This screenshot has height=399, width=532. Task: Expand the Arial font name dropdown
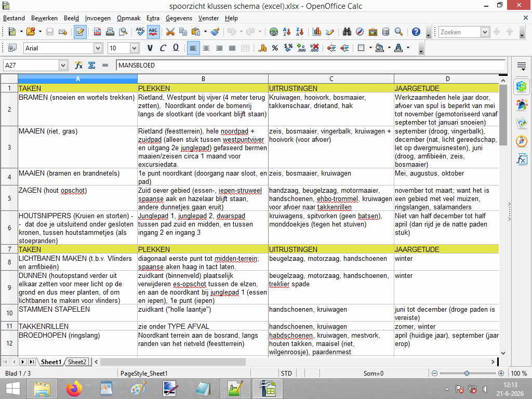click(98, 48)
